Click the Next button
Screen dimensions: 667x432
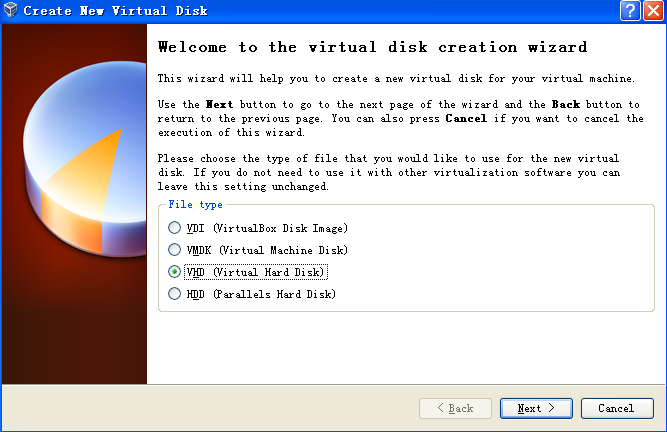pos(536,408)
